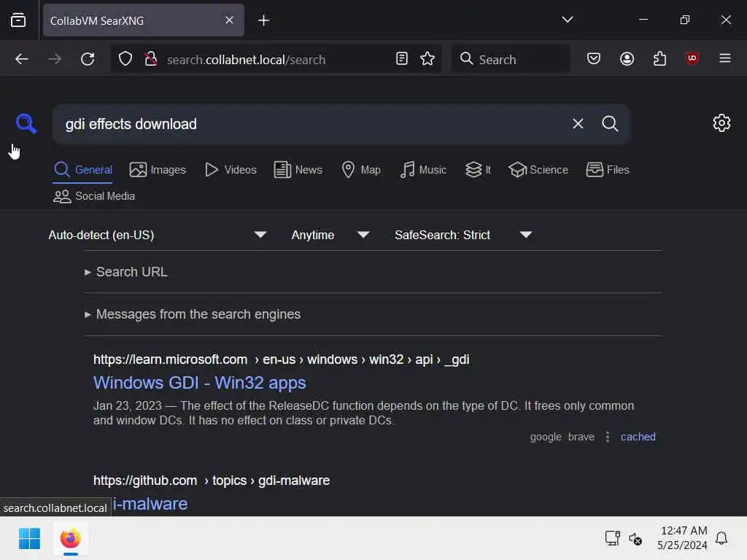Open muted volume tray icon
The image size is (747, 560).
635,539
